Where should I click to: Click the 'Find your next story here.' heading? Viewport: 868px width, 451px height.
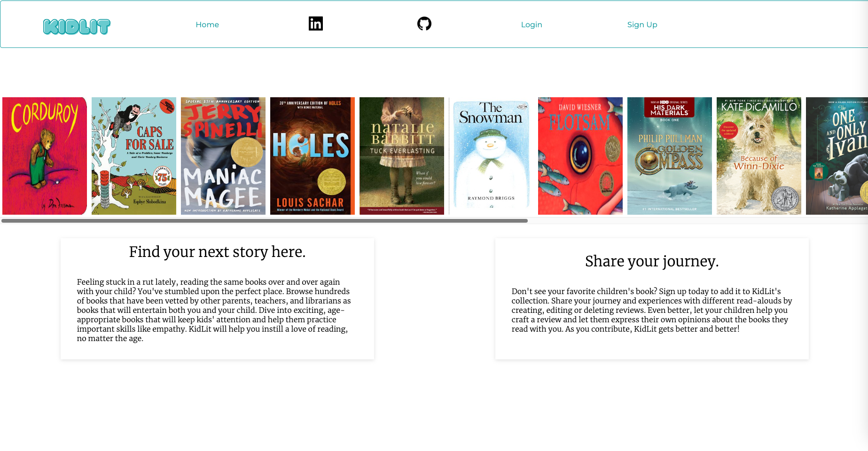point(217,252)
